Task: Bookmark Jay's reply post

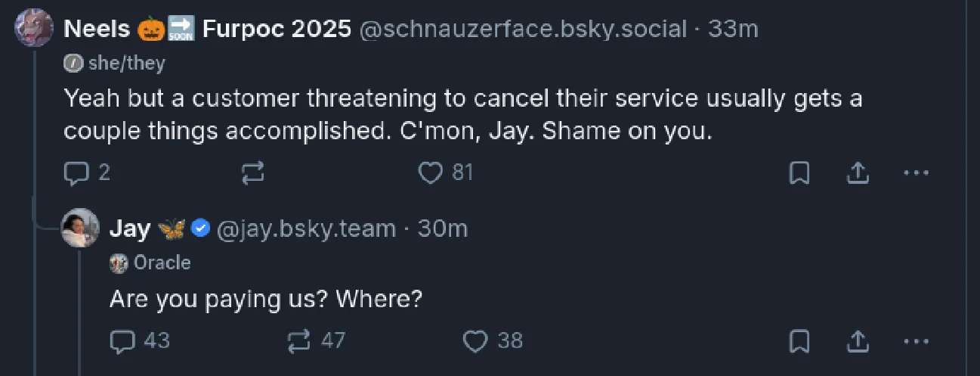Action: [799, 341]
